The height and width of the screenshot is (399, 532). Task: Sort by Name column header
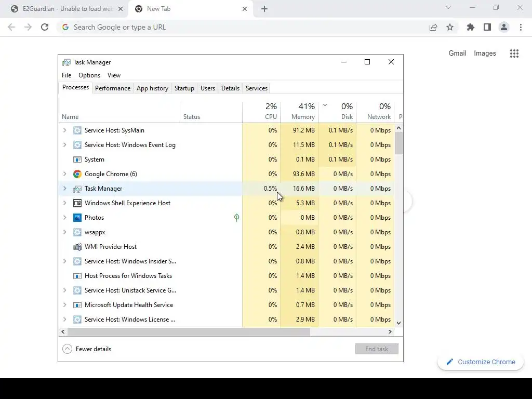point(119,112)
